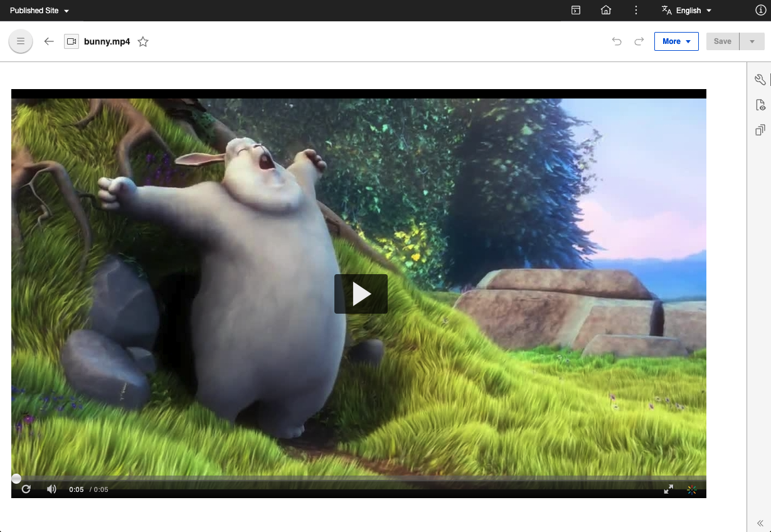Screen dimensions: 771x532
Task: Click the Save button
Action: [x=723, y=41]
